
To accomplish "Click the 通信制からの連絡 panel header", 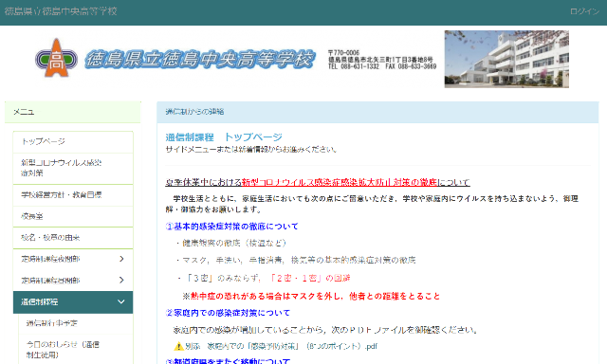I will pos(377,112).
